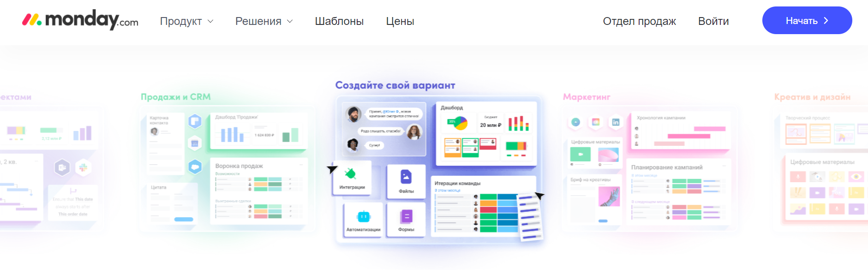Select the Создайте свой вариант heading

(395, 85)
